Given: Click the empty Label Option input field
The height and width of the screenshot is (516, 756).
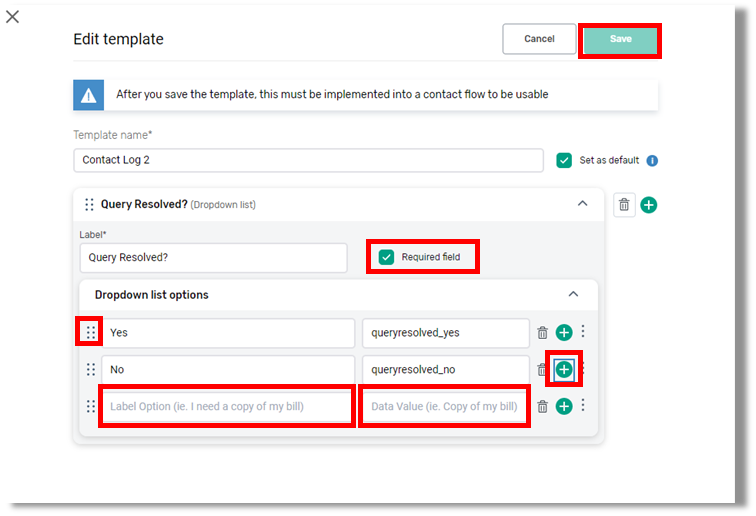Looking at the screenshot, I should (x=227, y=407).
